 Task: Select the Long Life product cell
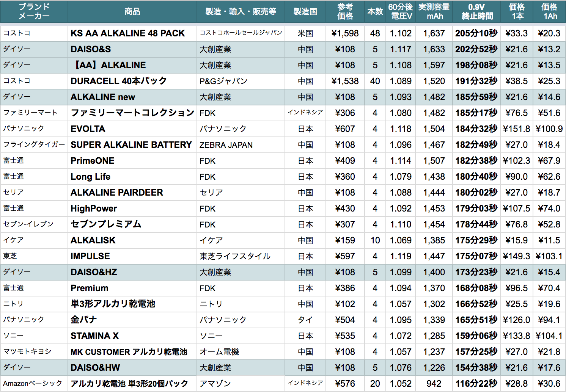(x=132, y=177)
